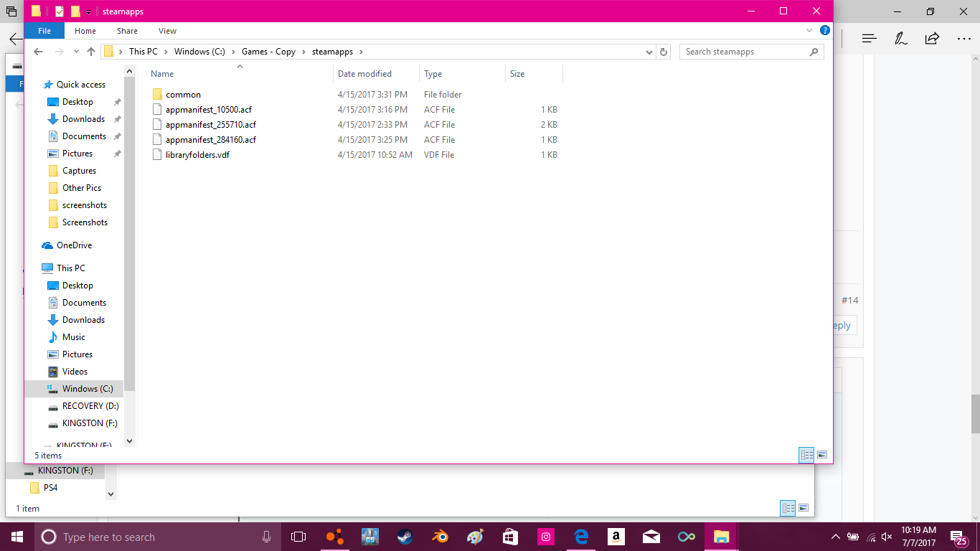The image size is (980, 551).
Task: Open recent locations dropdown arrow
Action: pos(75,52)
